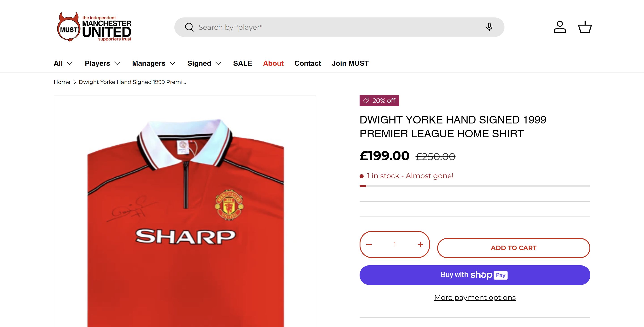
Task: Go to the SALE menu item
Action: click(242, 63)
